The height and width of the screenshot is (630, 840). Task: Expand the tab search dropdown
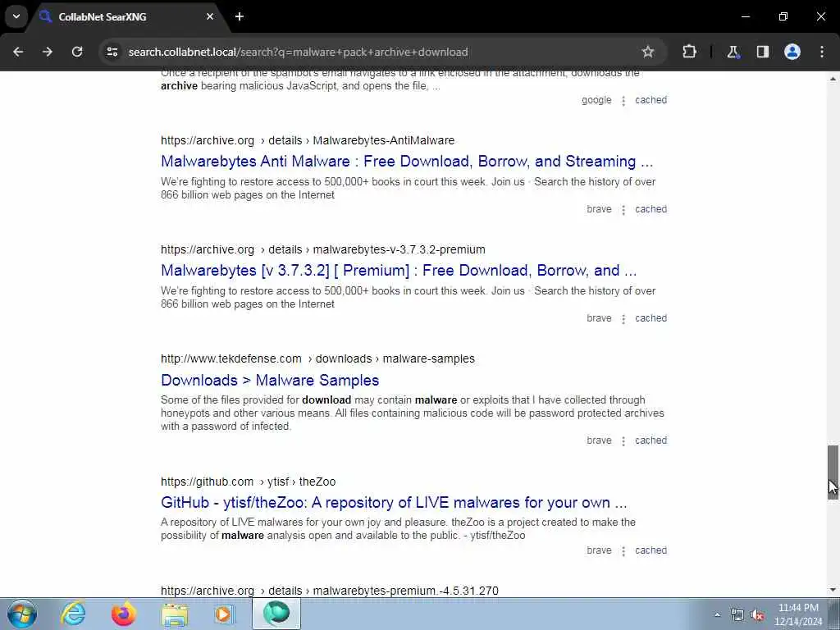click(16, 16)
